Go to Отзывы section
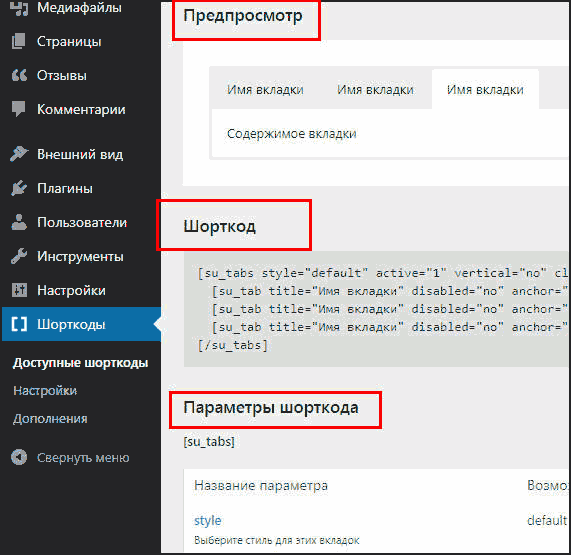Image resolution: width=571 pixels, height=555 pixels. (62, 76)
